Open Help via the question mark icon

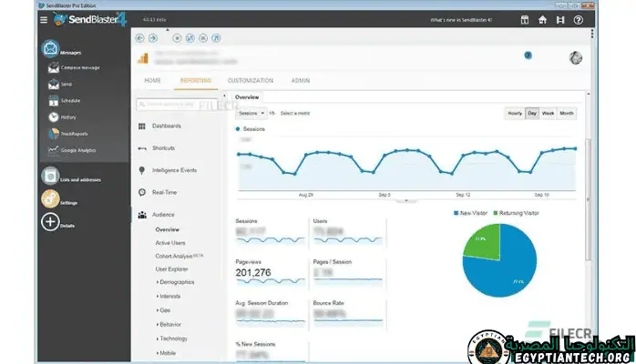(x=578, y=19)
